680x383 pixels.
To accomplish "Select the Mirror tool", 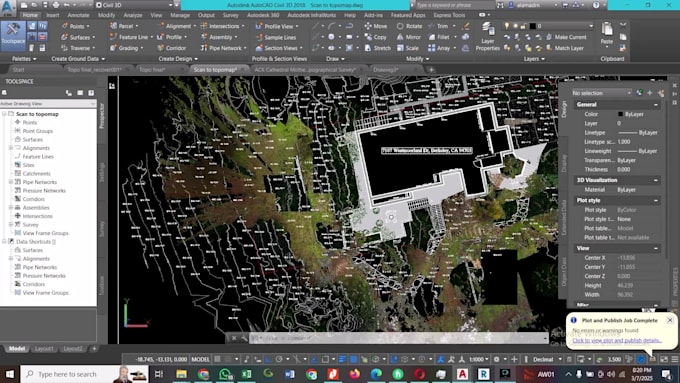I will coord(409,37).
